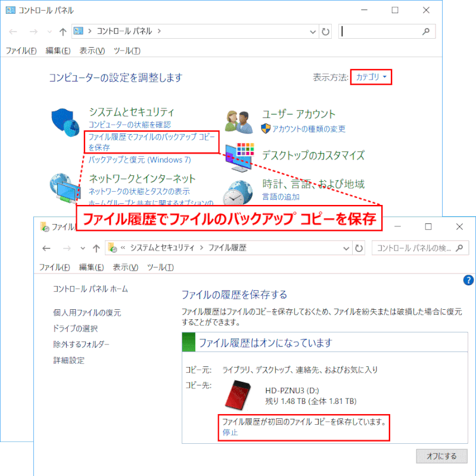Click the Desktop Customization monitor icon
476x476 pixels.
[239, 157]
